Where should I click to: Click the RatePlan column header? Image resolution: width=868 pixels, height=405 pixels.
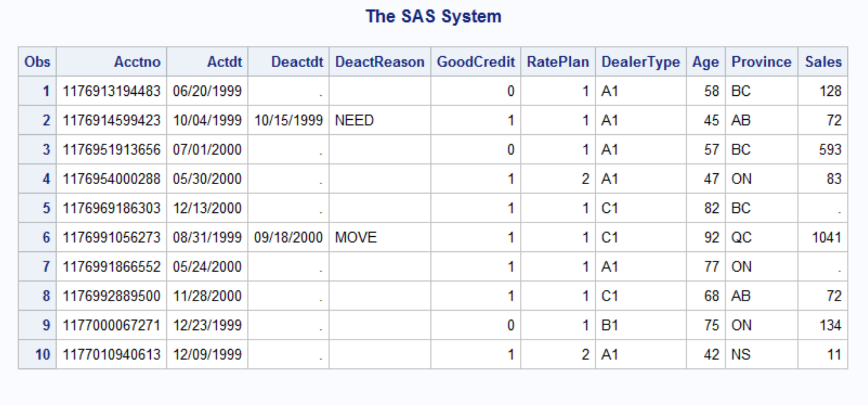click(x=557, y=62)
